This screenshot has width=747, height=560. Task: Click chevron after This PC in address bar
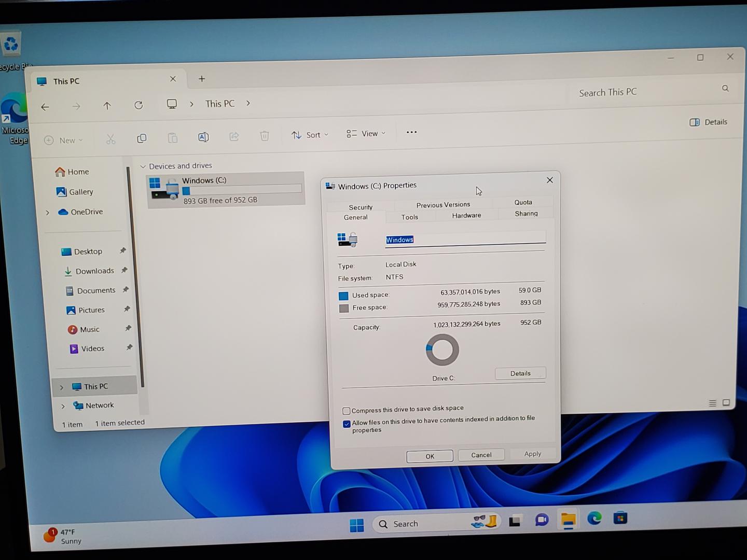(x=248, y=103)
